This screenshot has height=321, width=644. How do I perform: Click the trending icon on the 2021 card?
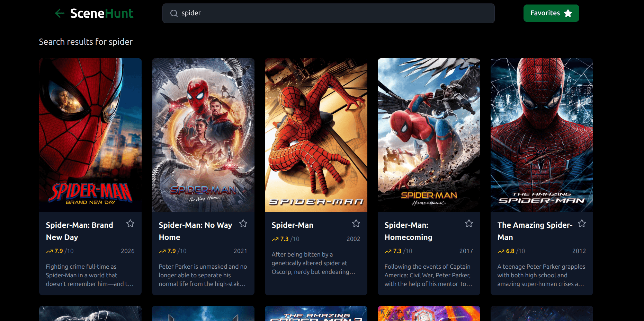162,251
